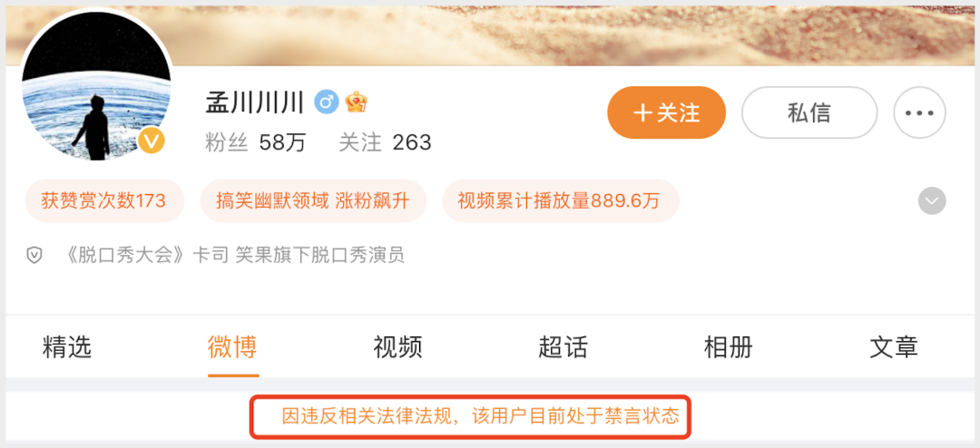The width and height of the screenshot is (980, 448).
Task: Click the male gender icon beside username
Action: pyautogui.click(x=327, y=102)
